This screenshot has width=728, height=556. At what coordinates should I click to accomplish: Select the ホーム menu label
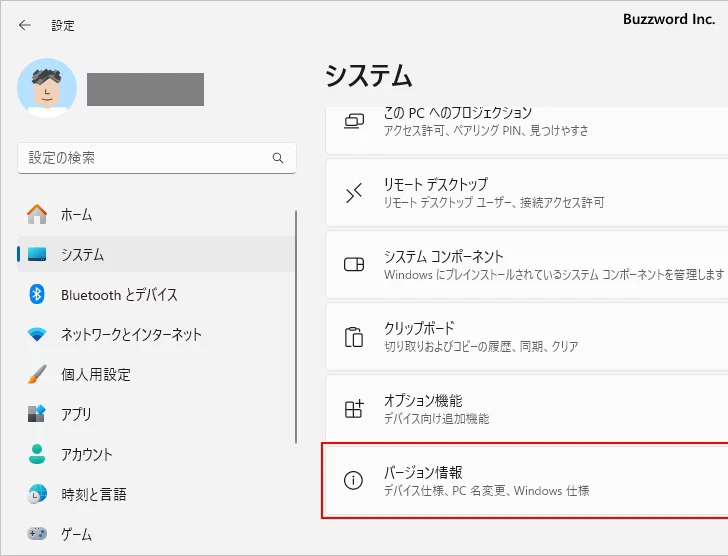pyautogui.click(x=77, y=215)
